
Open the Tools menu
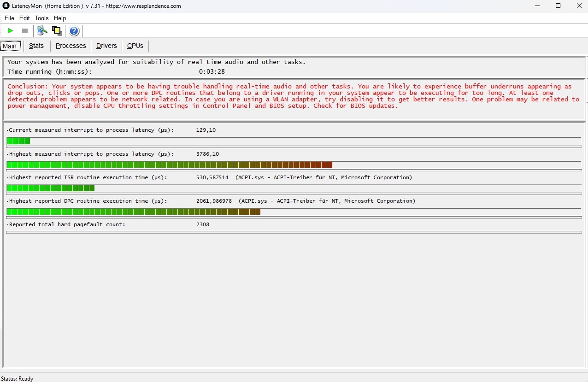click(x=41, y=18)
